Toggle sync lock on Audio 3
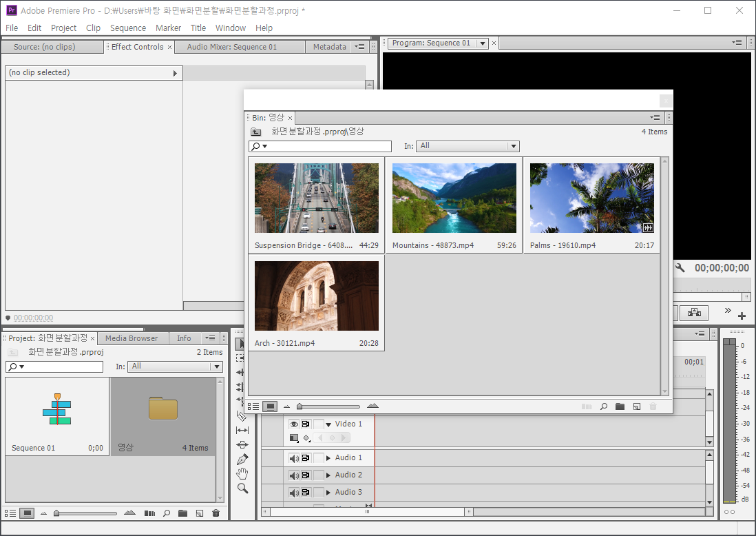The image size is (756, 536). (306, 493)
